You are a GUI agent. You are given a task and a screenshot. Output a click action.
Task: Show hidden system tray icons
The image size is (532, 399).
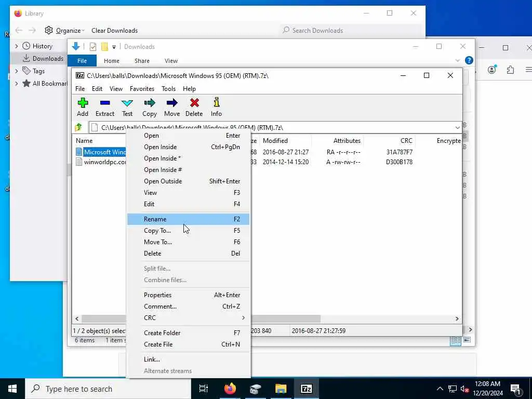[x=440, y=389]
